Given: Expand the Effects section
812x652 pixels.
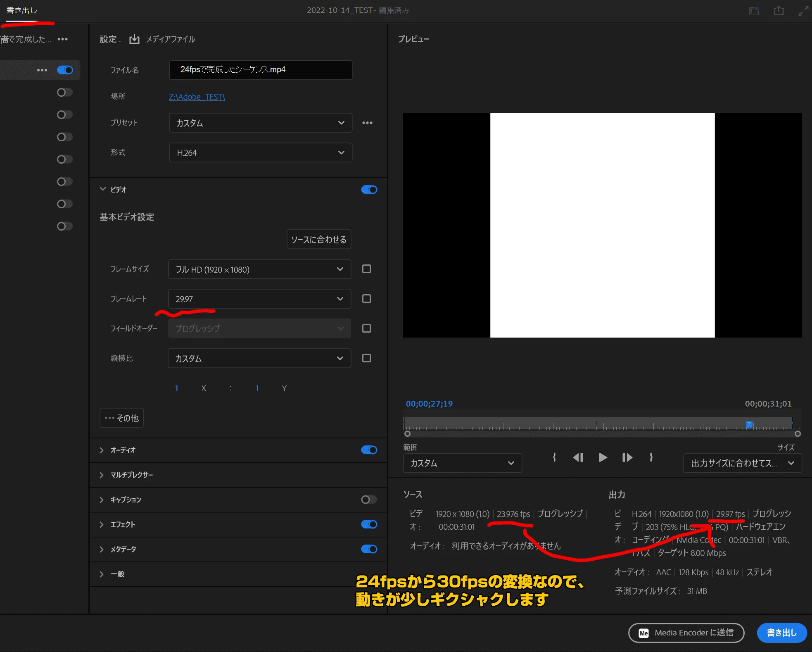Looking at the screenshot, I should coord(102,524).
